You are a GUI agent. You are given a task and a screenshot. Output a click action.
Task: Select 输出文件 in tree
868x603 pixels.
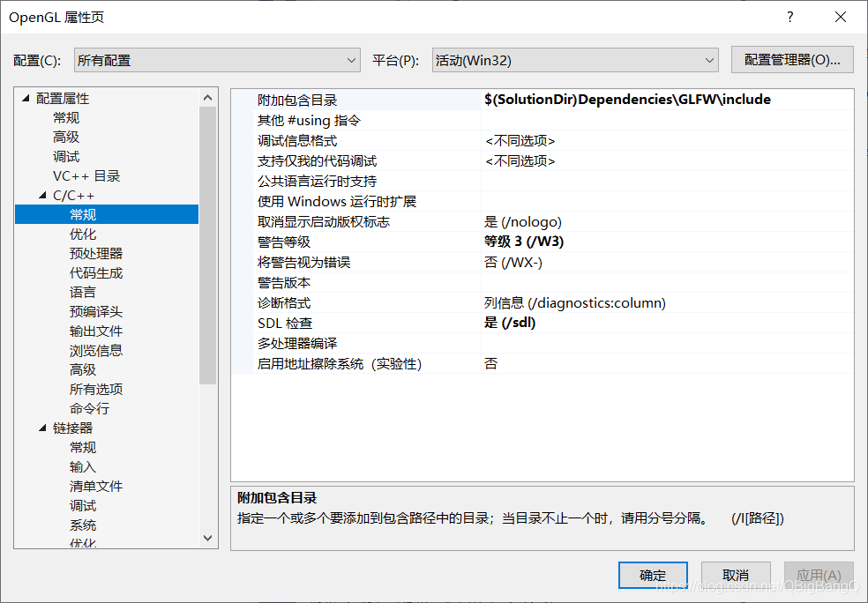pos(96,331)
